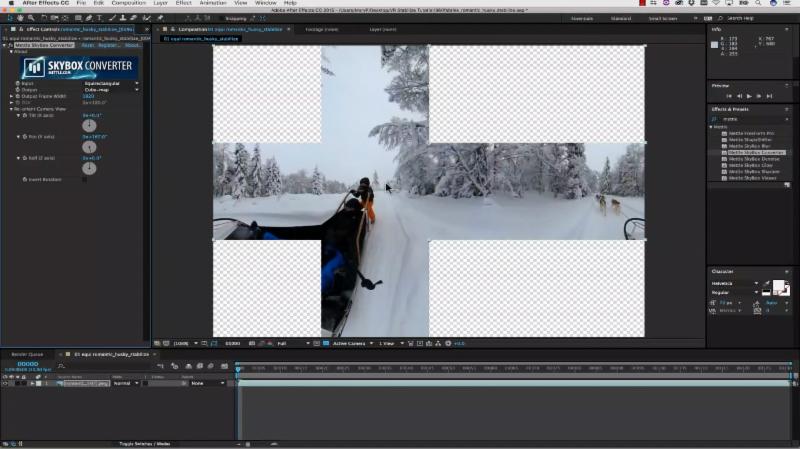800x449 pixels.
Task: Click the Search Help input field
Action: (x=755, y=18)
